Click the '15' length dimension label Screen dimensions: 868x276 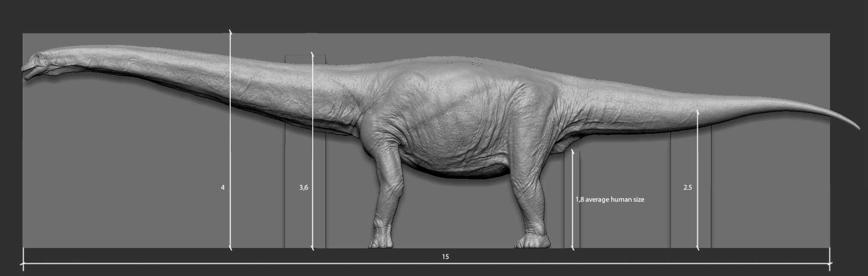tap(445, 257)
